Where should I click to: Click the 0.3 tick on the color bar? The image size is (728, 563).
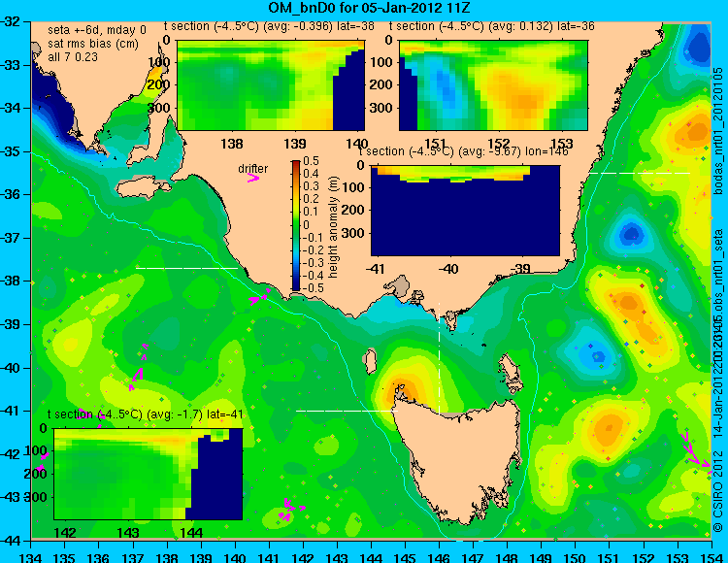[x=311, y=186]
